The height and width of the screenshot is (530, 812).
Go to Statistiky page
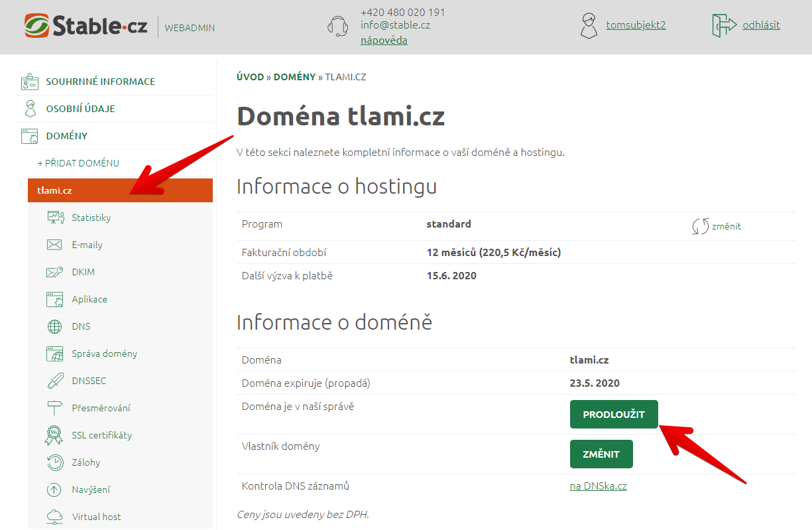click(x=91, y=218)
